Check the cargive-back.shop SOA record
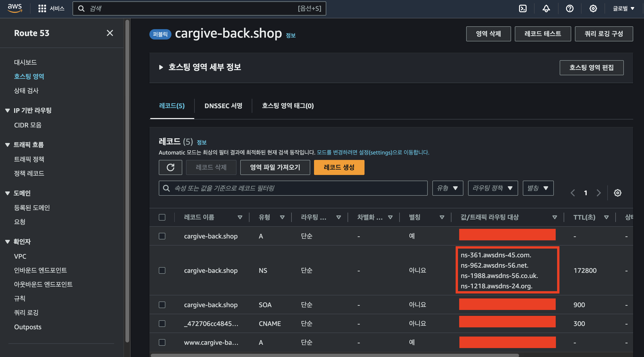Viewport: 644px width, 357px height. tap(162, 305)
